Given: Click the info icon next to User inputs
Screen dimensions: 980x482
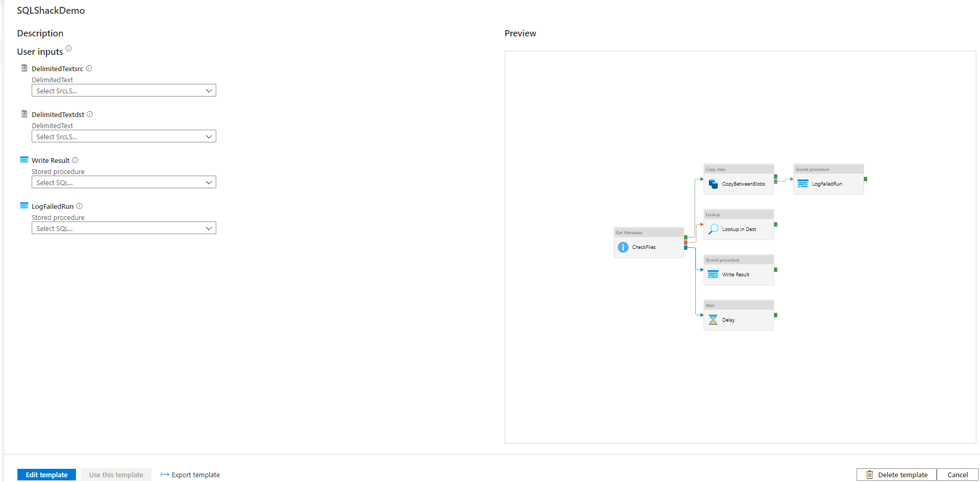Looking at the screenshot, I should (69, 49).
